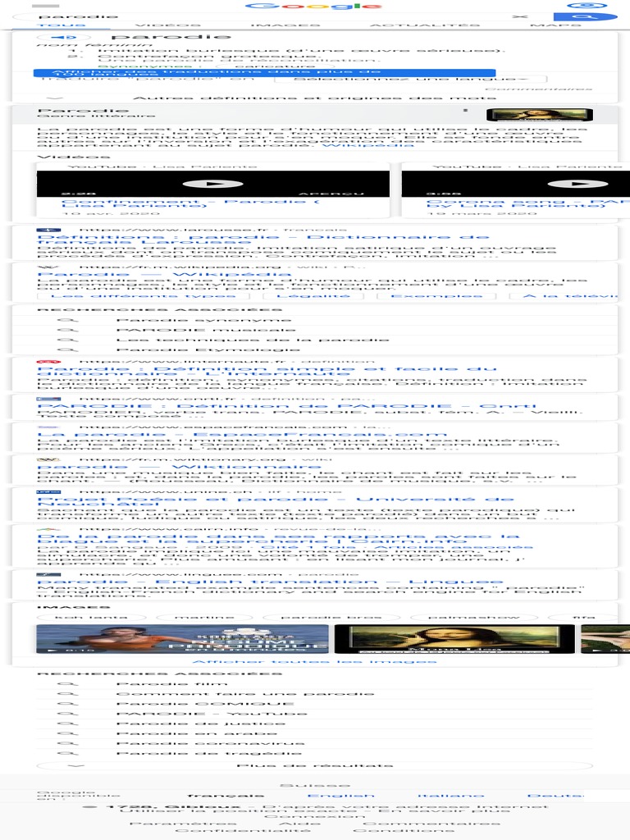Click magnifier icon beside Parodie synonyme
This screenshot has width=630, height=840.
67,320
